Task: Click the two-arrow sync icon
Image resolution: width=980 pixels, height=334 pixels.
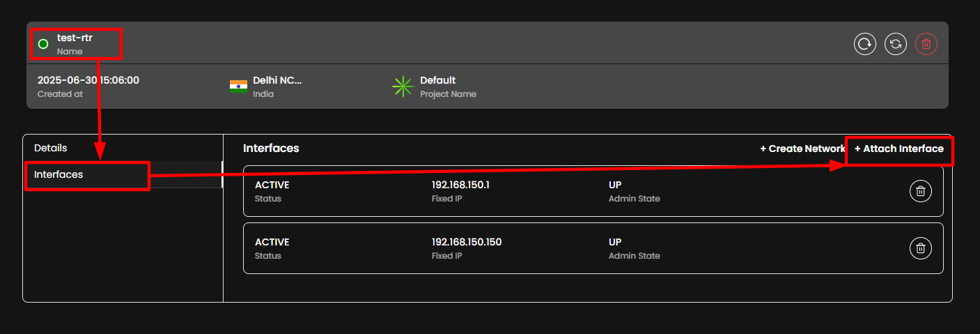Action: pyautogui.click(x=895, y=44)
